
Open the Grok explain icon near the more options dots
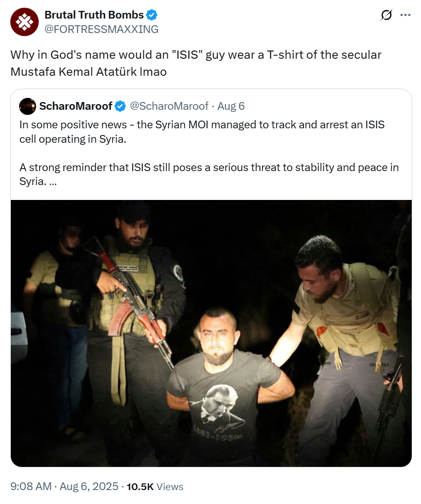click(x=386, y=15)
